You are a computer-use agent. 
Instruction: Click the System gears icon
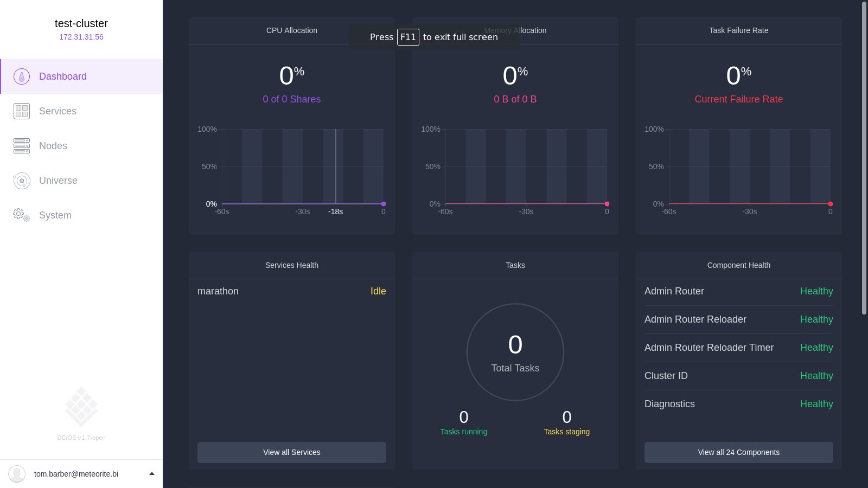coord(22,215)
